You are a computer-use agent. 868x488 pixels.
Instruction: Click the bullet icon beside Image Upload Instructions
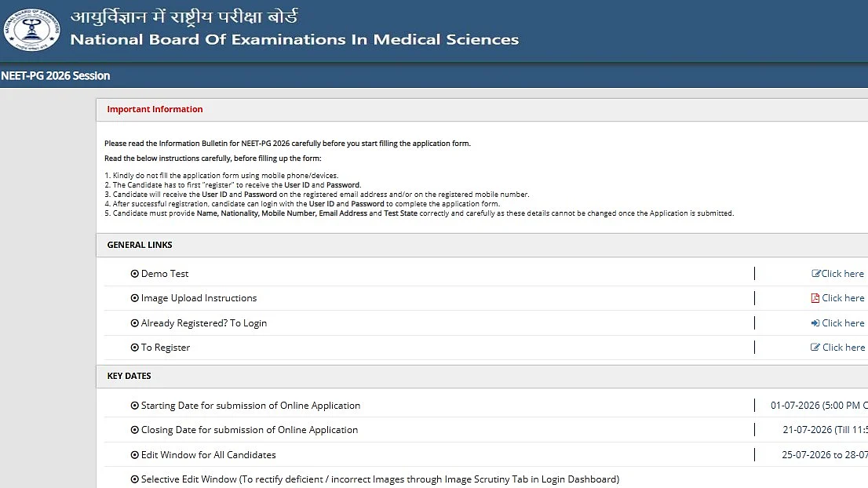pyautogui.click(x=134, y=298)
